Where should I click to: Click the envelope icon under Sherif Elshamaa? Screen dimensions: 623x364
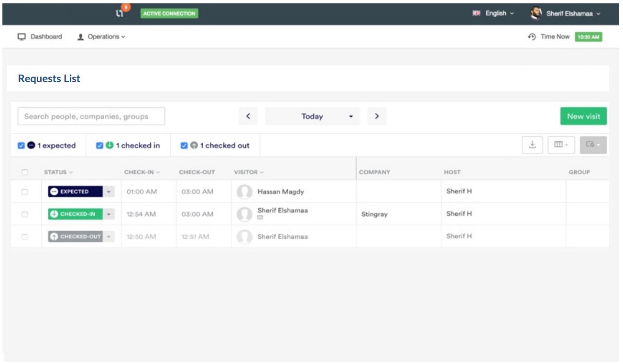(260, 218)
